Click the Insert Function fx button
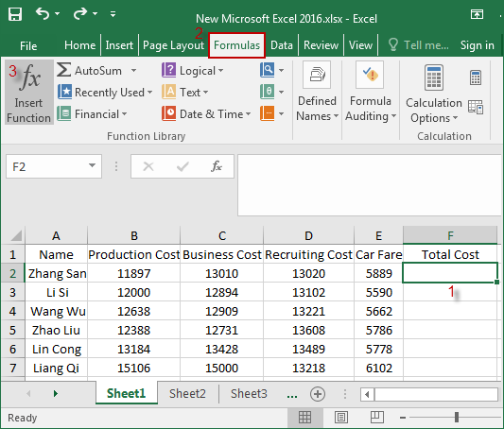This screenshot has width=504, height=429. pos(29,93)
